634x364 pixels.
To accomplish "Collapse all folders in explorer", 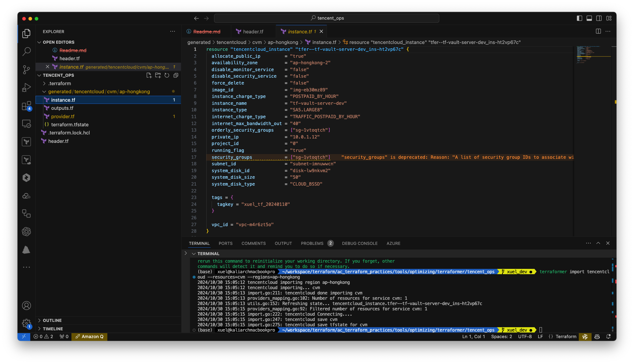I will (x=176, y=75).
